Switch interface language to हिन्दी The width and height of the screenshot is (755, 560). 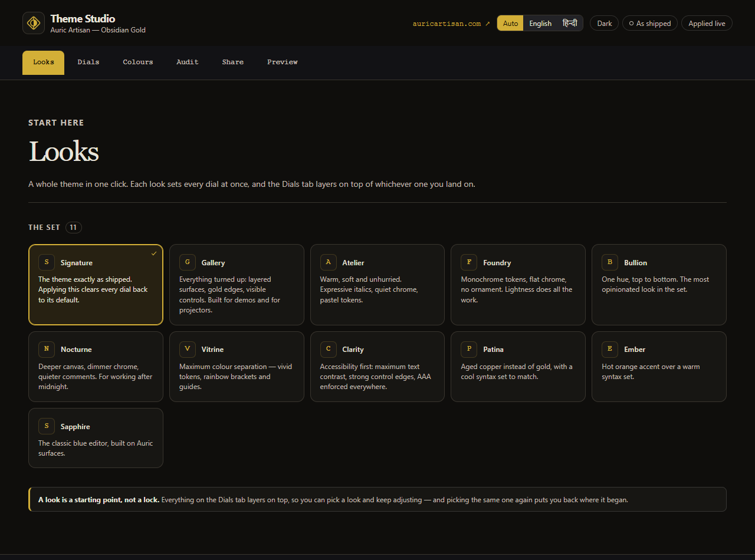(570, 23)
